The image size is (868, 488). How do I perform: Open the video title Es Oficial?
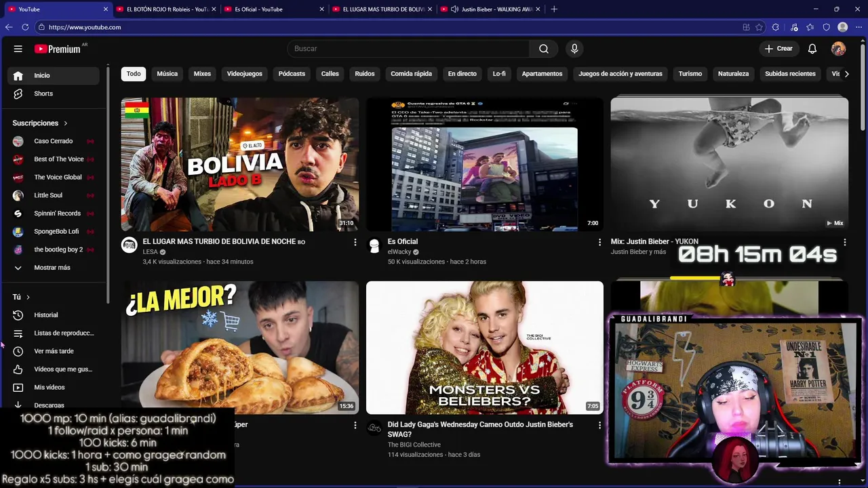(403, 241)
